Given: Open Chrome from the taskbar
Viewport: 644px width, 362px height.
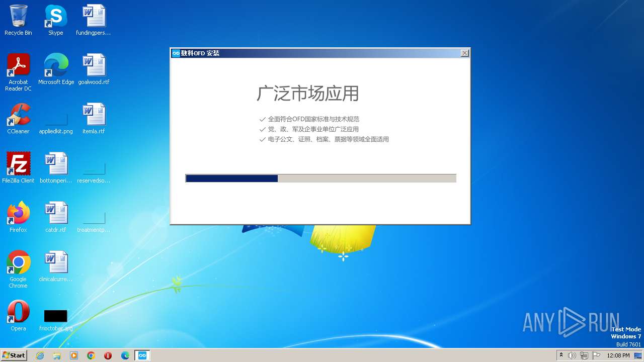Looking at the screenshot, I should 91,355.
